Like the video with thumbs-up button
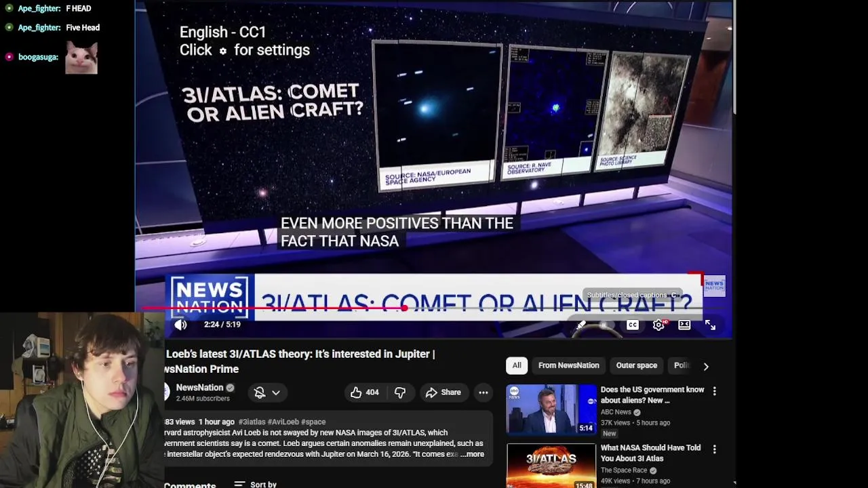Image resolution: width=868 pixels, height=488 pixels. [x=364, y=392]
